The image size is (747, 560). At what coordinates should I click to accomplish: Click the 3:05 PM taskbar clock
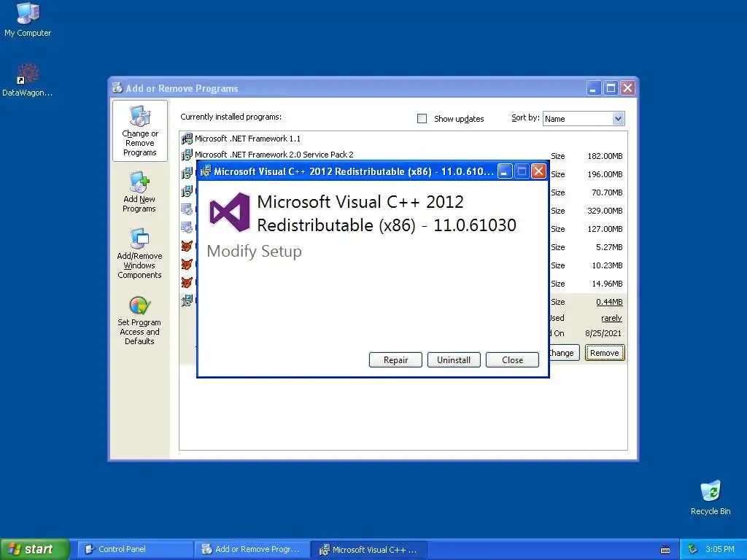pyautogui.click(x=719, y=549)
